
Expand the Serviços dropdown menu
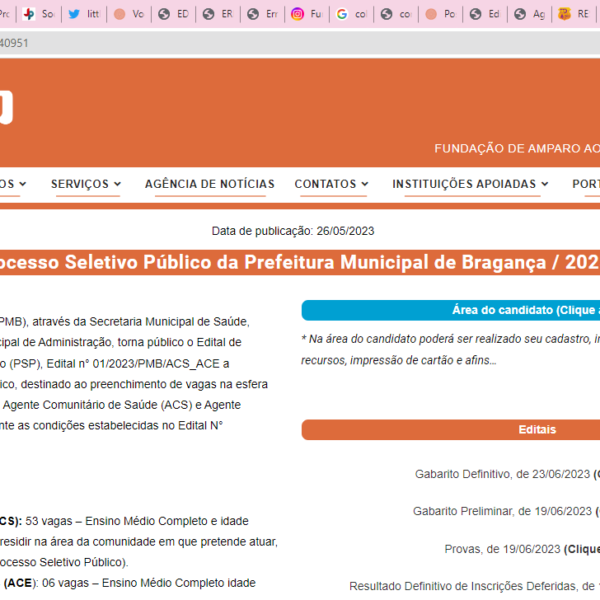coord(86,184)
